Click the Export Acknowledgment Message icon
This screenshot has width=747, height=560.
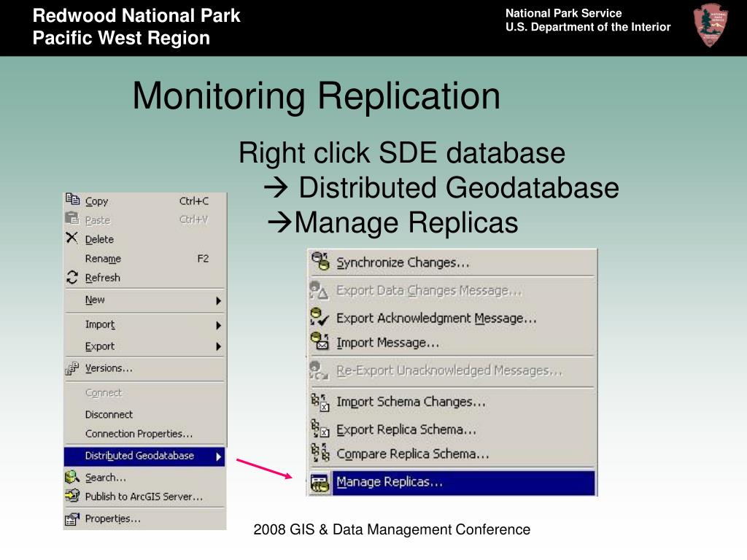(320, 317)
